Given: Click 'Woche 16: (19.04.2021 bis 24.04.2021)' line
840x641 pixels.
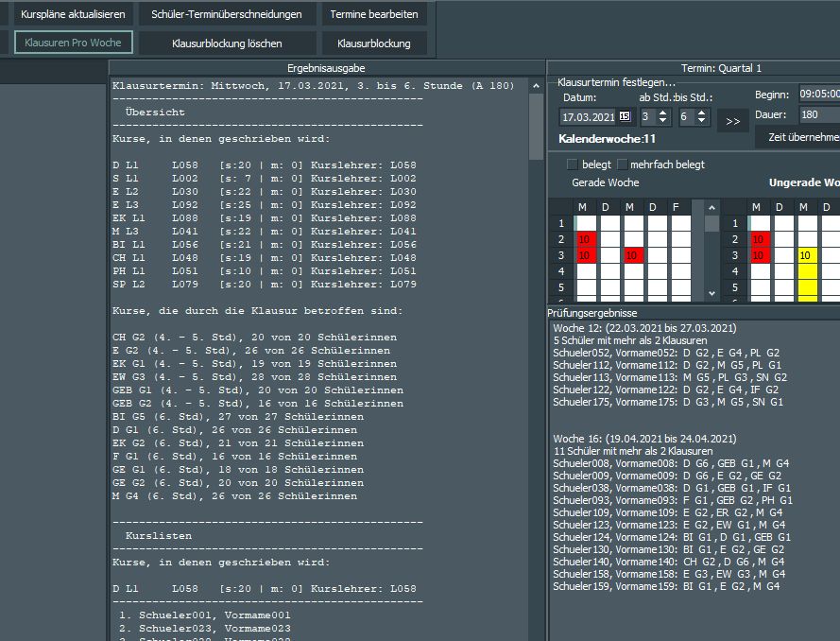Looking at the screenshot, I should tap(644, 439).
